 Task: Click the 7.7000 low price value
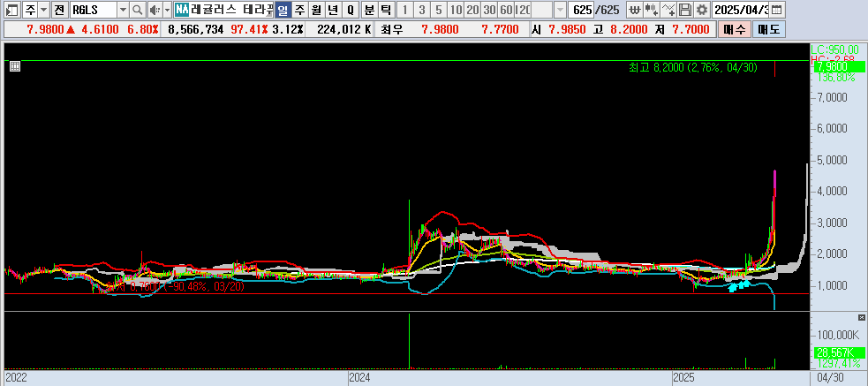click(x=690, y=29)
